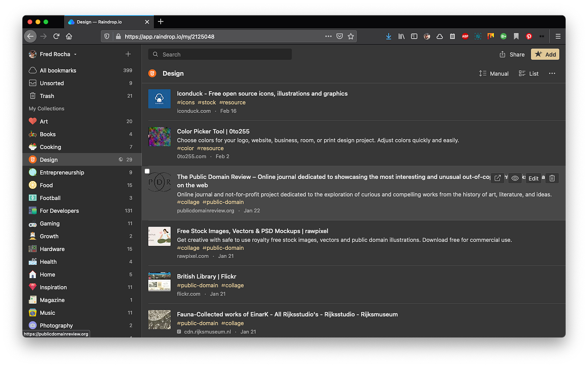Image resolution: width=588 pixels, height=367 pixels.
Task: Open Fauna-Collected works Rijksmuseum bookmark
Action: pyautogui.click(x=287, y=314)
